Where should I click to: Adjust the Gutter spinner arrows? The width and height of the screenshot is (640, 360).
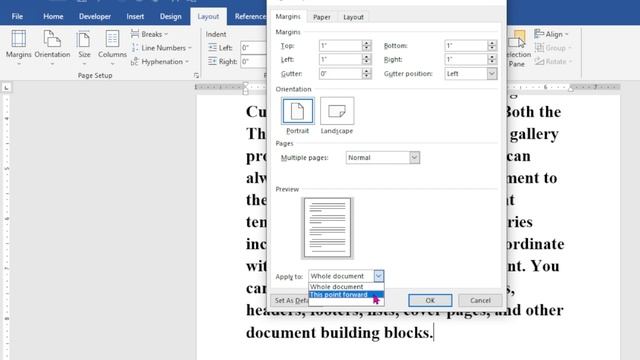367,74
